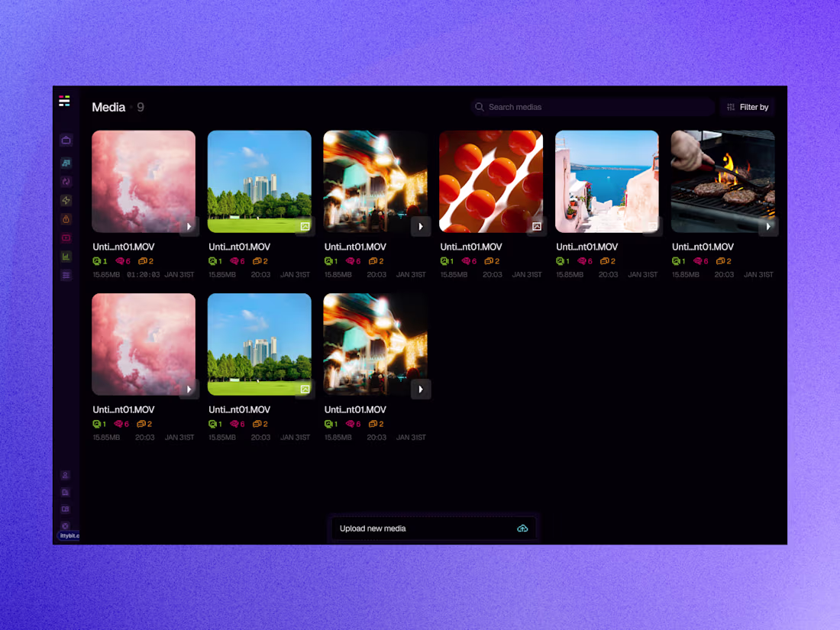
Task: Click the logs list icon in the sidebar
Action: pos(66,275)
